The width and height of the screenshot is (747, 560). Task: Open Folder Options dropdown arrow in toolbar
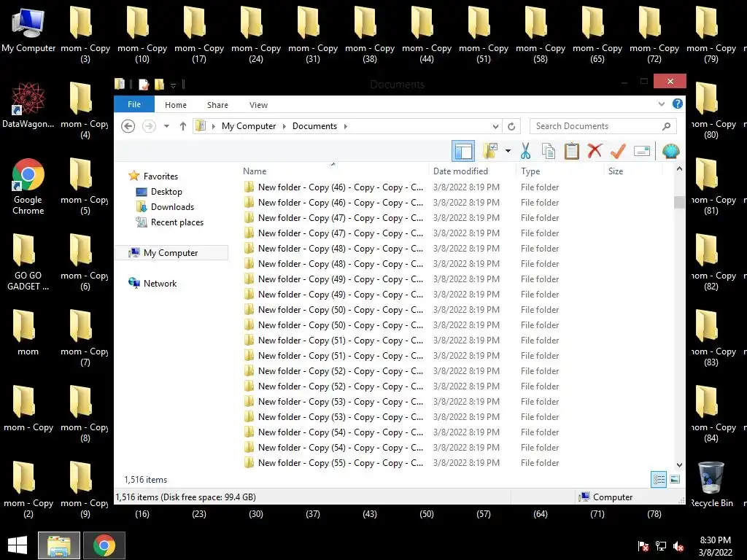[x=508, y=151]
